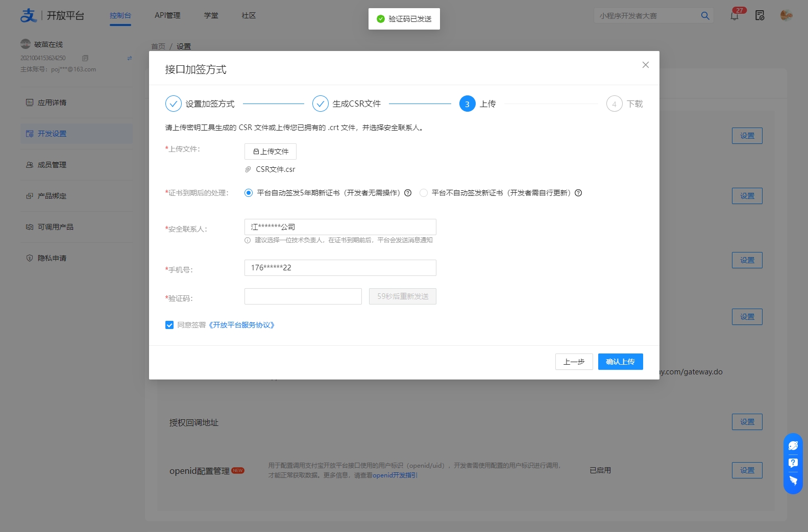Open the 社区 tab

tap(249, 15)
